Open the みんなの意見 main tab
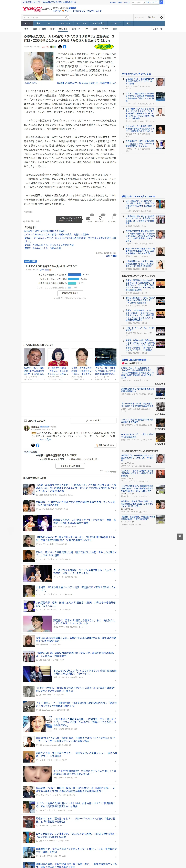Image resolution: width=186 pixels, height=868 pixels. pos(99,24)
